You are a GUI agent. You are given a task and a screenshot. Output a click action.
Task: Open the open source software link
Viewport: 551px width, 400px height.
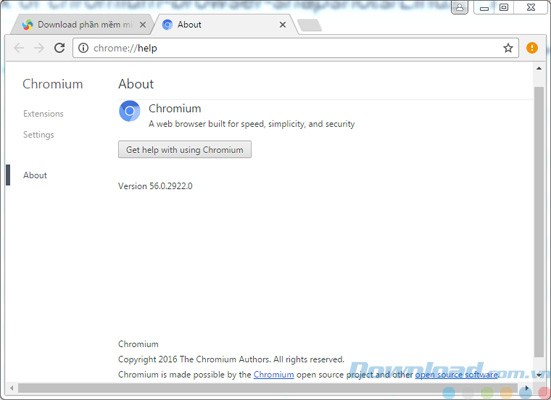[x=456, y=375]
